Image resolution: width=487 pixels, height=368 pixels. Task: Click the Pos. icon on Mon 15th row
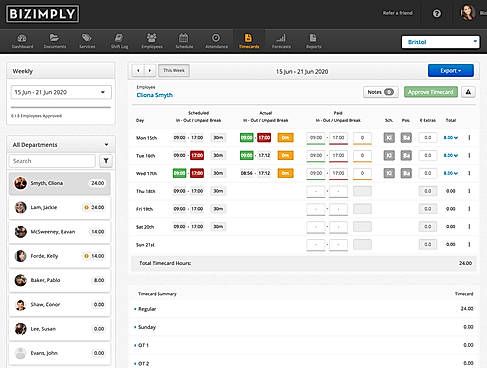click(x=406, y=138)
